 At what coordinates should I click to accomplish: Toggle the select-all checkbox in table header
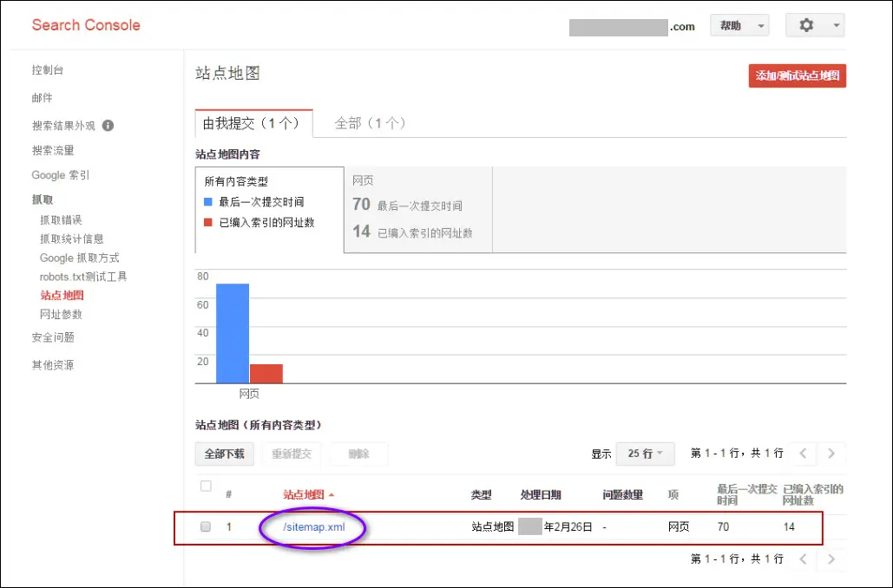206,487
